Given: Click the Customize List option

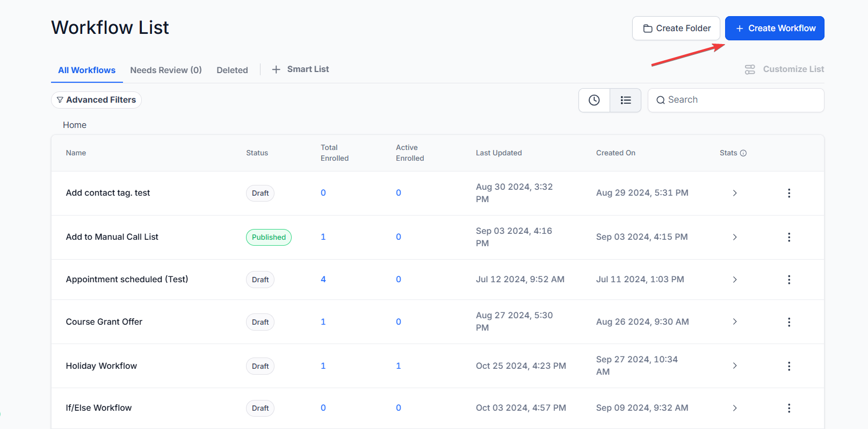Looking at the screenshot, I should 784,69.
